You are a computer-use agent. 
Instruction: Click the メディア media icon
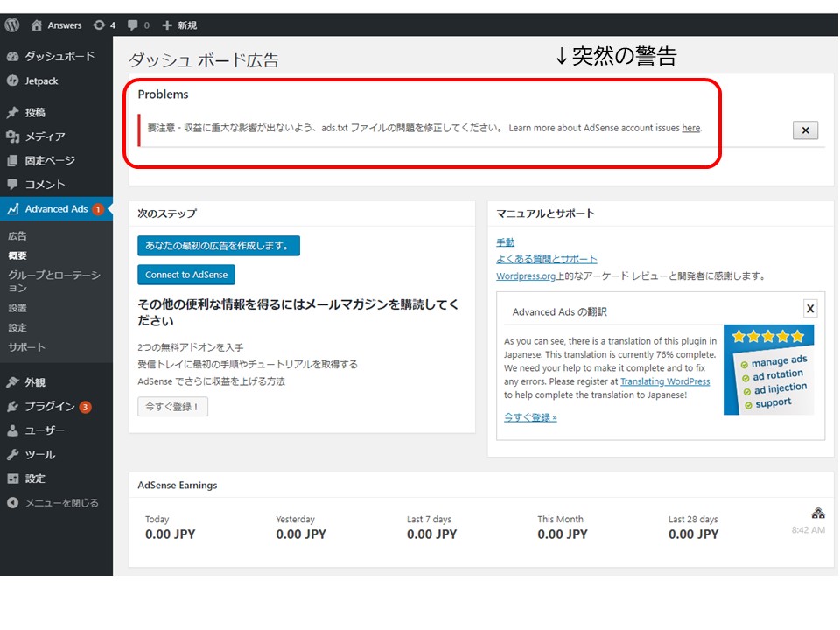tap(13, 136)
